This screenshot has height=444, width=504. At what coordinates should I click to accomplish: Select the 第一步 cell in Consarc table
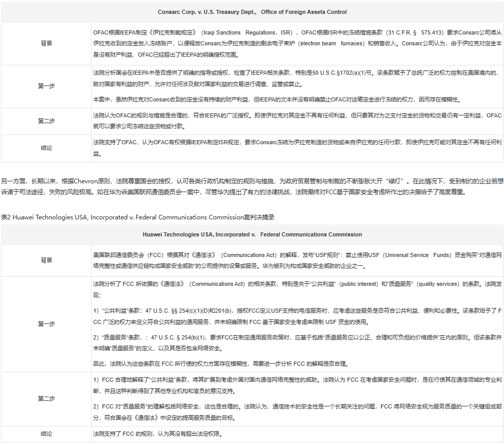pyautogui.click(x=46, y=86)
